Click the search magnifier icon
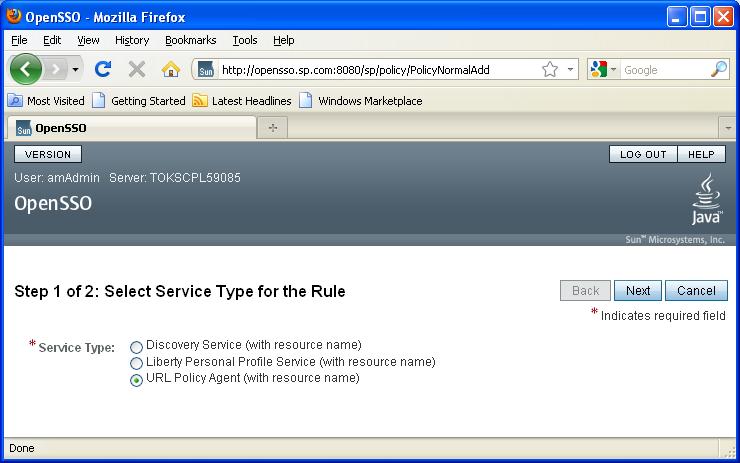This screenshot has height=463, width=740. click(719, 70)
